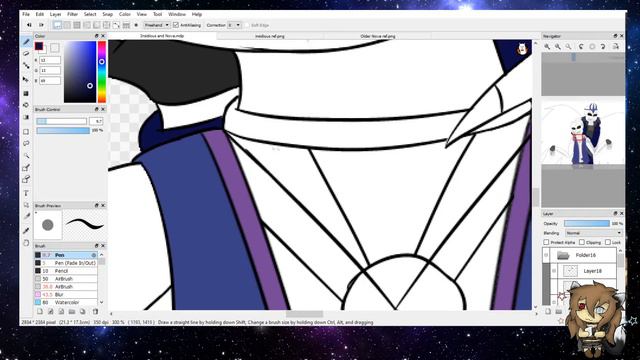
Task: Click the foreground color swatch
Action: tap(39, 46)
